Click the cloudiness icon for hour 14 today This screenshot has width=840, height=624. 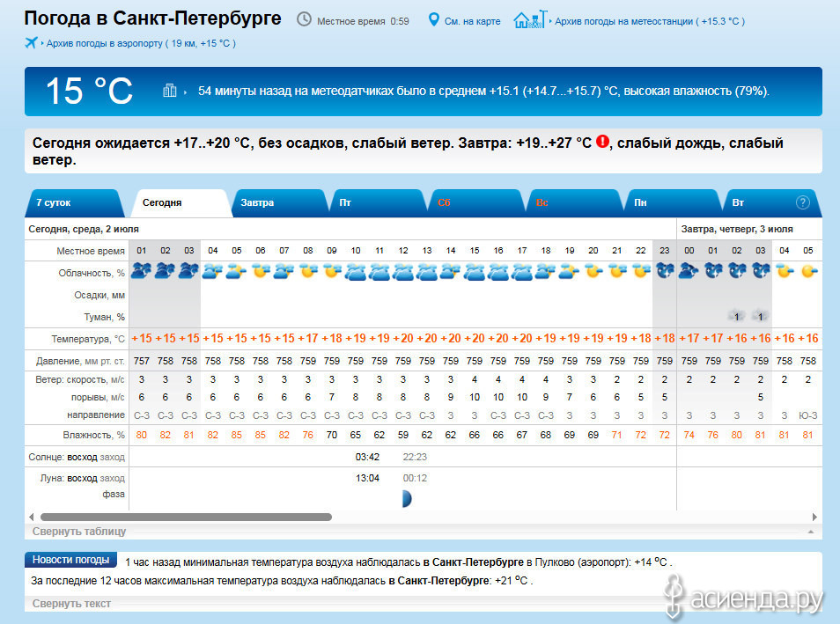pos(451,272)
